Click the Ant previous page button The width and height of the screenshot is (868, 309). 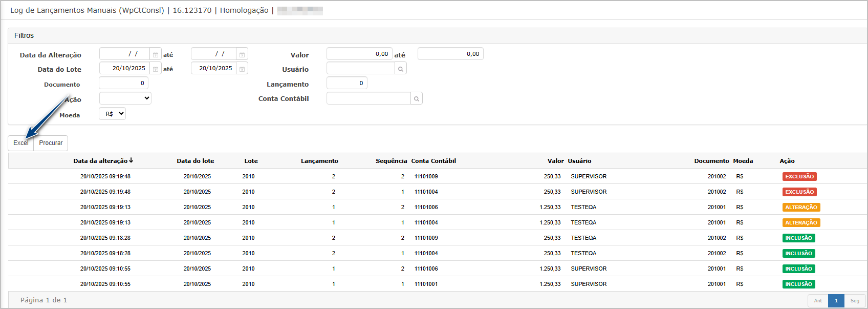(x=818, y=301)
